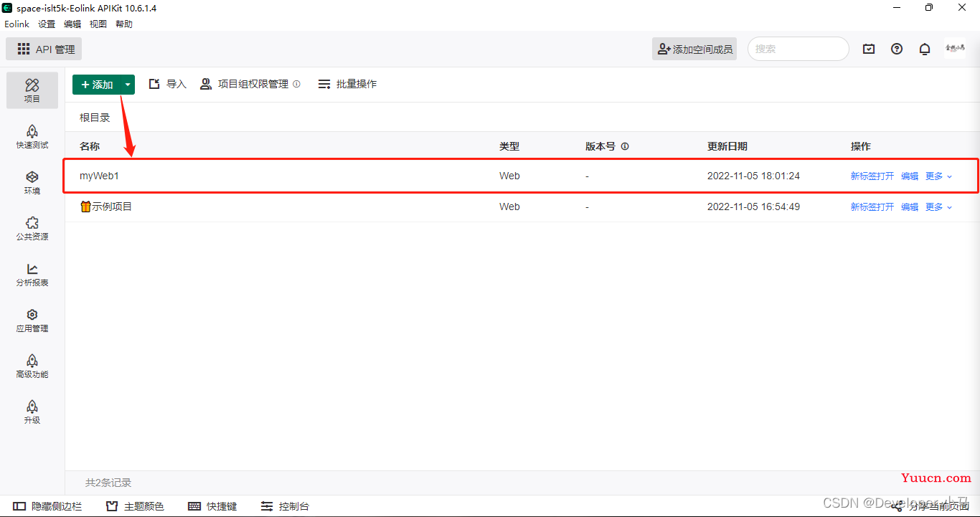
Task: Open 快捷键 shortcuts
Action: click(x=212, y=506)
